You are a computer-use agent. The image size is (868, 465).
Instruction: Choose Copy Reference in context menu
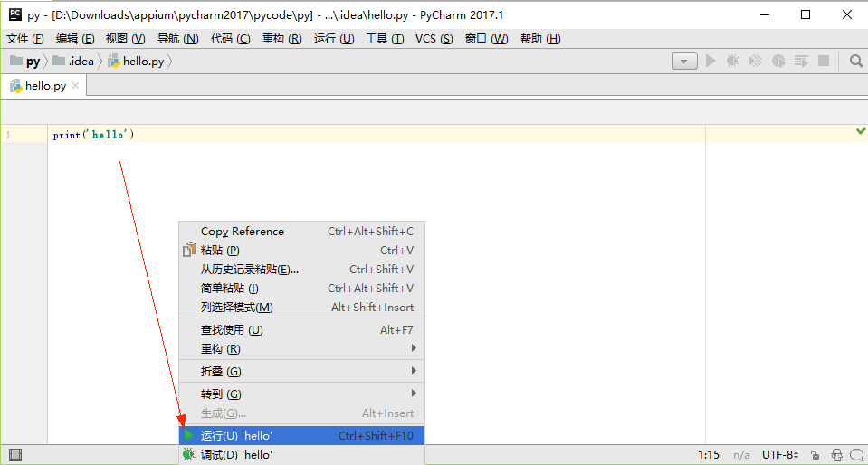click(301, 232)
